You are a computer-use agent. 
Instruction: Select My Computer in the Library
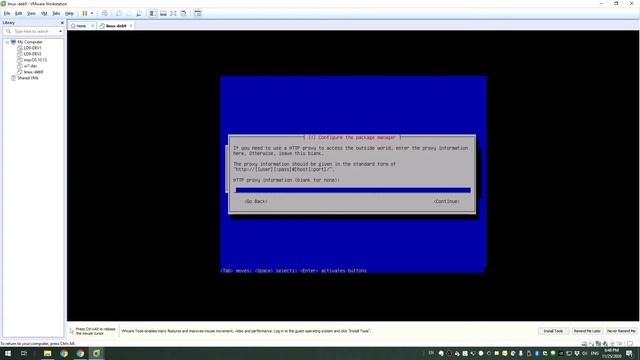pyautogui.click(x=30, y=42)
